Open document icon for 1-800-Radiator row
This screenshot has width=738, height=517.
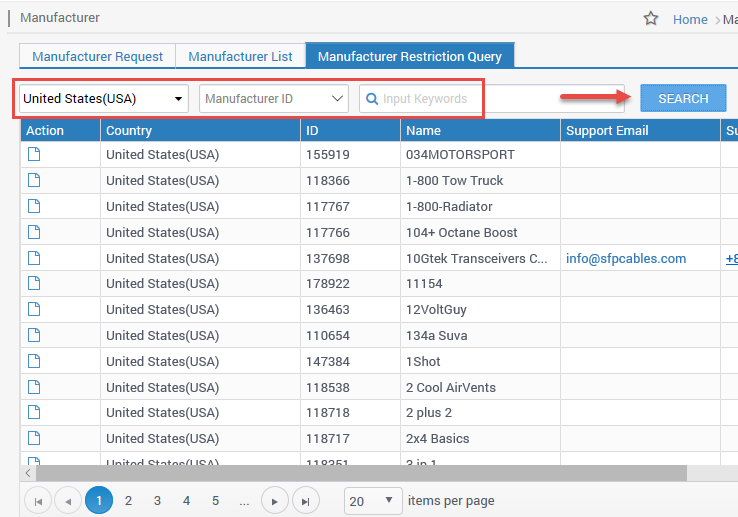pos(34,206)
